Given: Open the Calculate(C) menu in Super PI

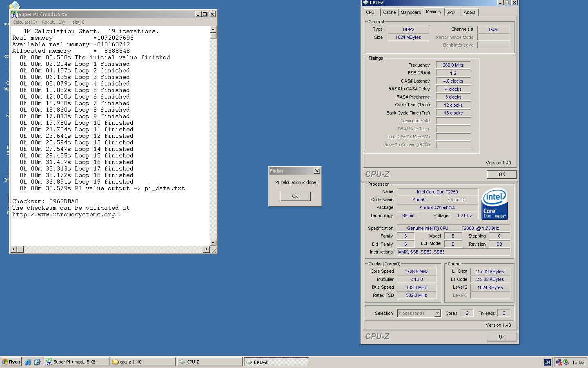Looking at the screenshot, I should pyautogui.click(x=24, y=22).
